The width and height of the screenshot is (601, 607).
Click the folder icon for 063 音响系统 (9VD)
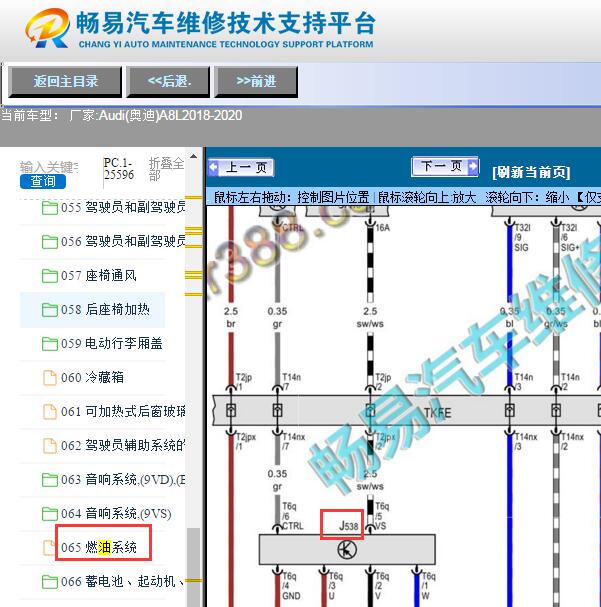pos(50,480)
